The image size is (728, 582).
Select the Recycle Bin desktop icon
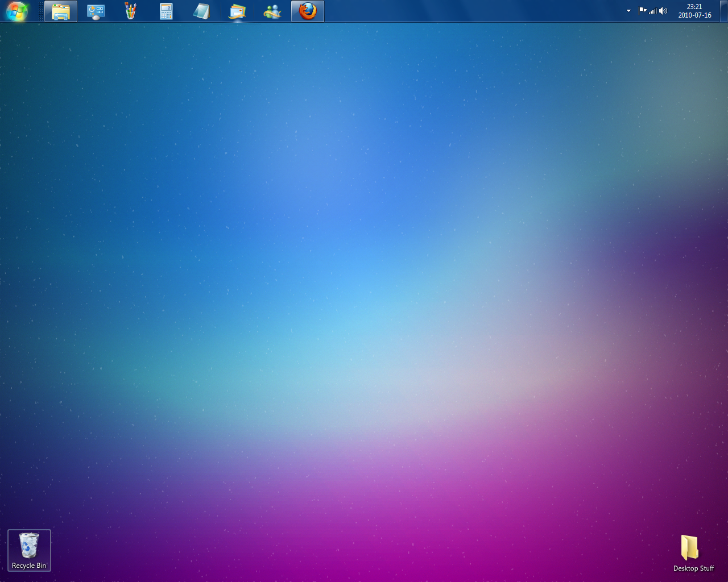[29, 550]
